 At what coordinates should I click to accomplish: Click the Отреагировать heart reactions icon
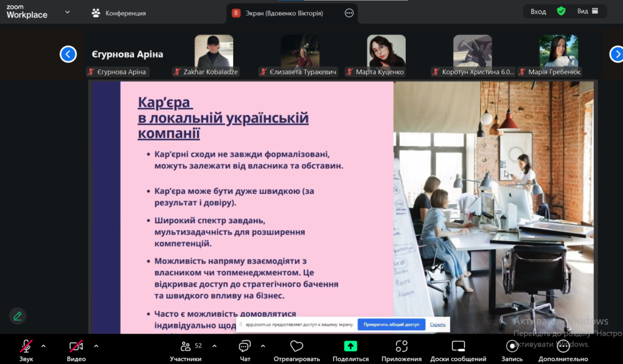(x=297, y=347)
